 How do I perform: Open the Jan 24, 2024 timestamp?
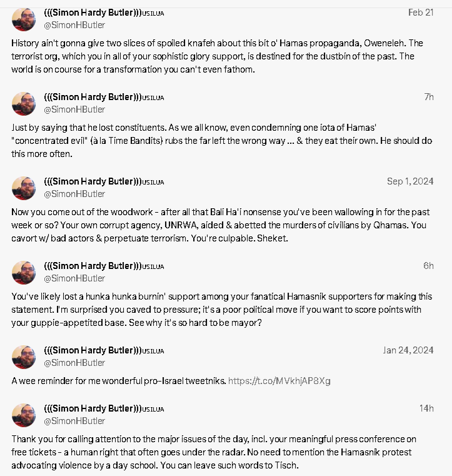408,350
